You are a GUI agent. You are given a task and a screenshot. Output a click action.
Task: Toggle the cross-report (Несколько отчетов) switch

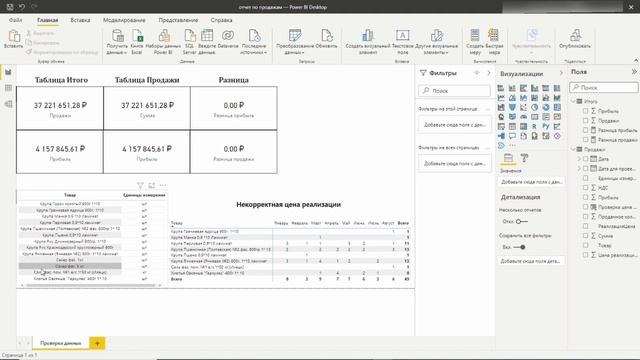click(522, 222)
